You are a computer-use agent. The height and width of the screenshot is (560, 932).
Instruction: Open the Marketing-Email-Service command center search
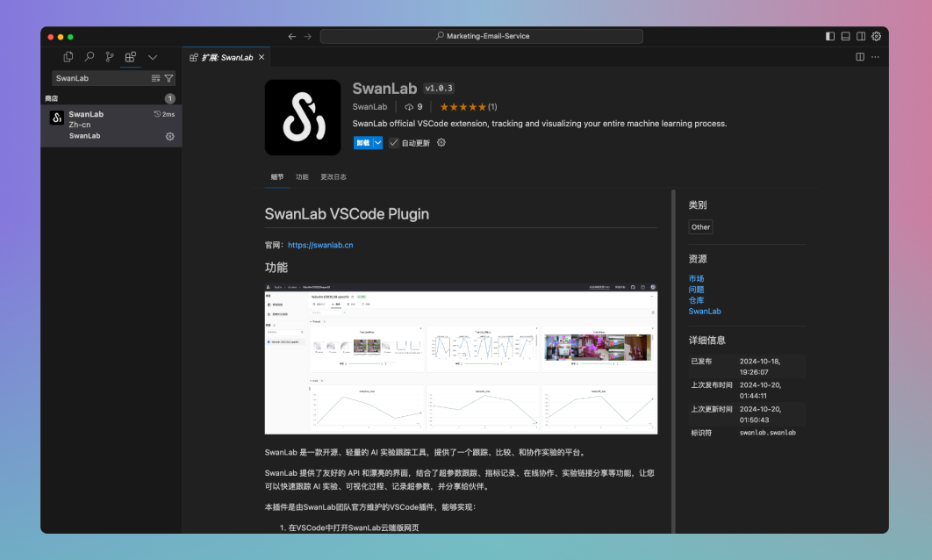pyautogui.click(x=482, y=36)
